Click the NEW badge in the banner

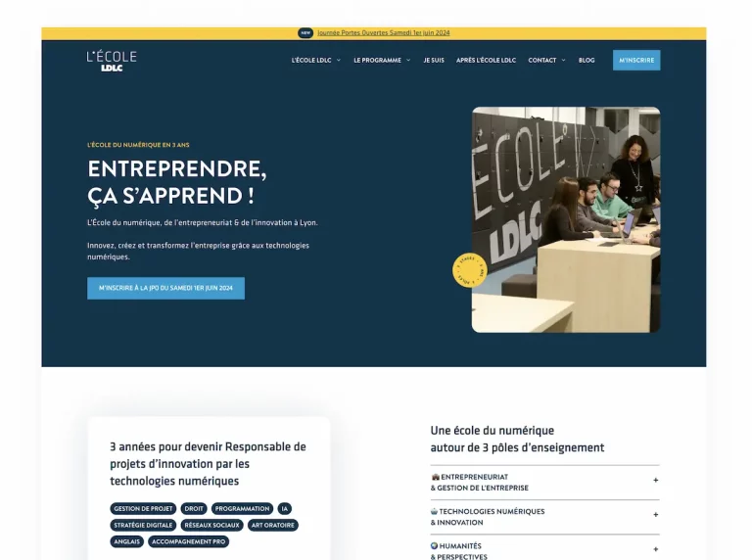pos(305,32)
